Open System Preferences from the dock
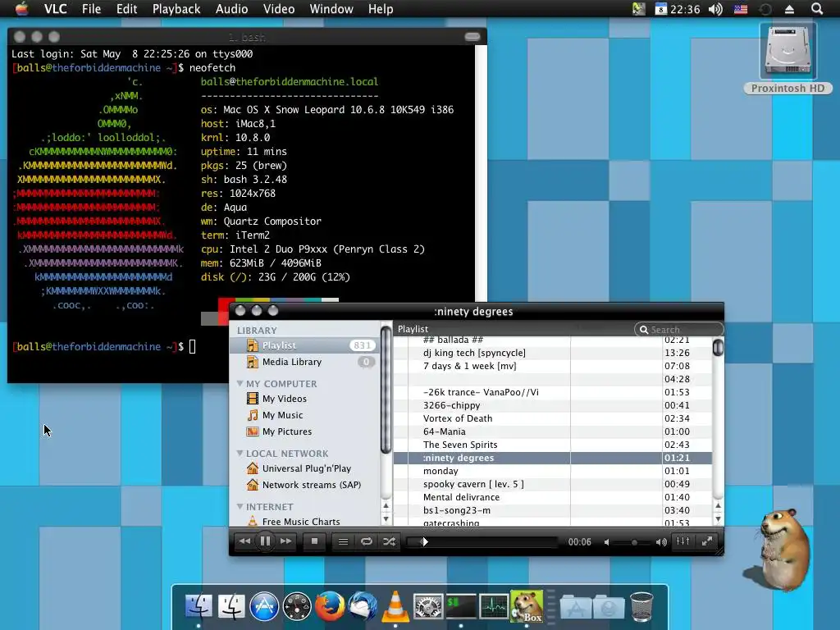Image resolution: width=840 pixels, height=630 pixels. (428, 607)
